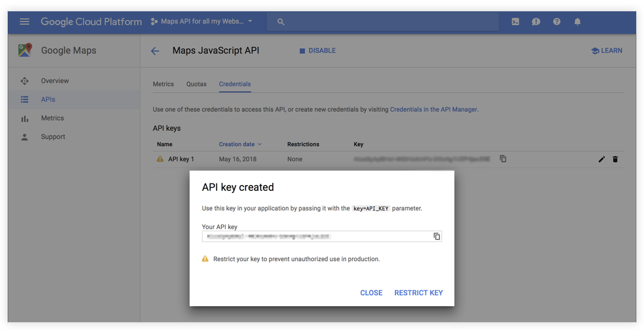
Task: Click the May 16, 2018 date cell
Action: (238, 159)
